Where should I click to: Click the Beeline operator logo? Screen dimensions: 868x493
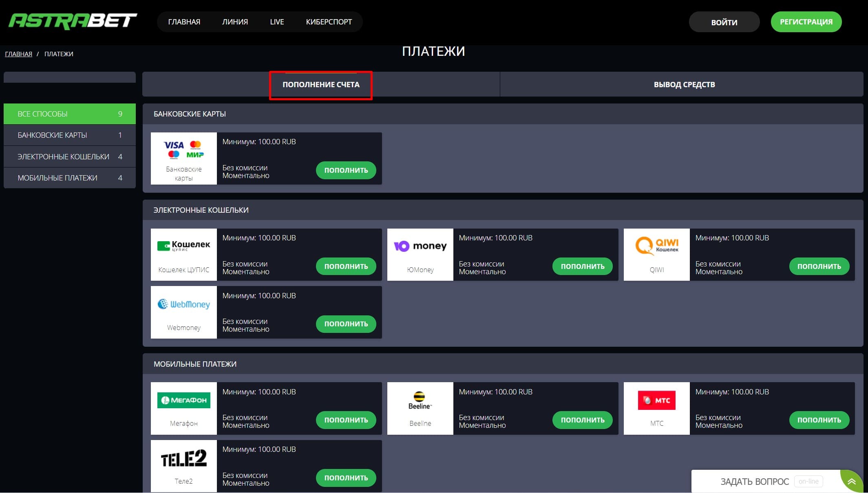click(x=420, y=400)
